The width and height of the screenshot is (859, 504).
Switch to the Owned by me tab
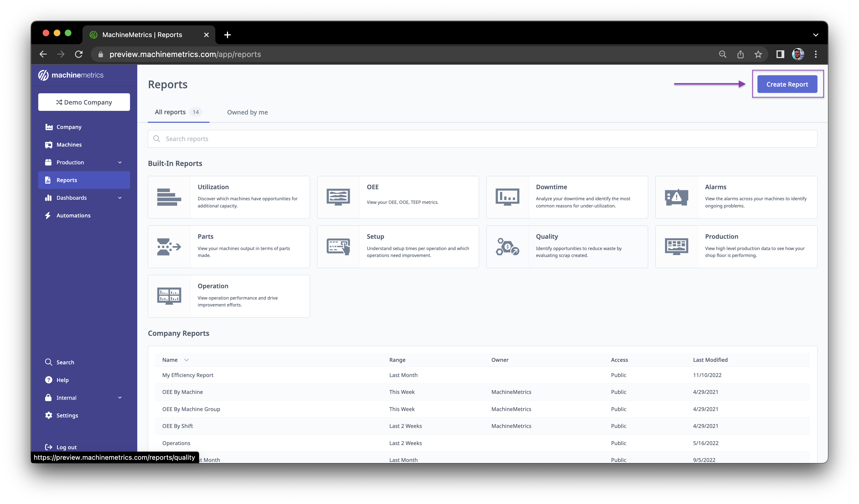247,112
